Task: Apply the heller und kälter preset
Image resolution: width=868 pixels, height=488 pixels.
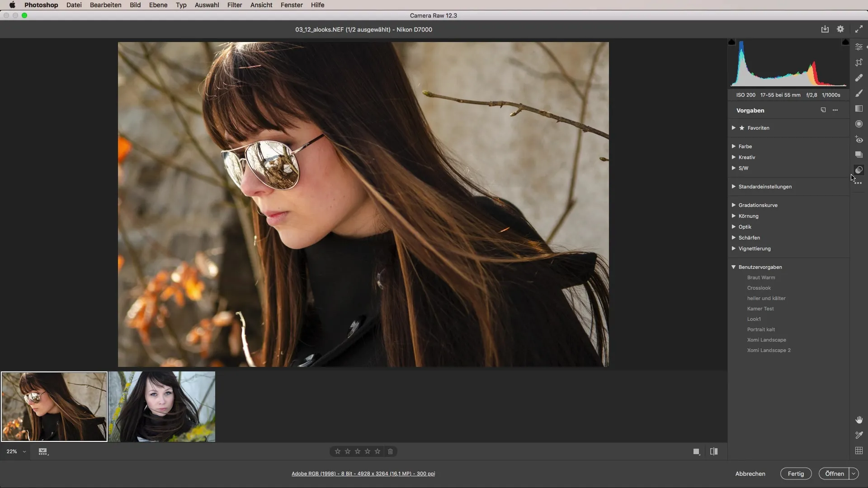Action: tap(766, 298)
